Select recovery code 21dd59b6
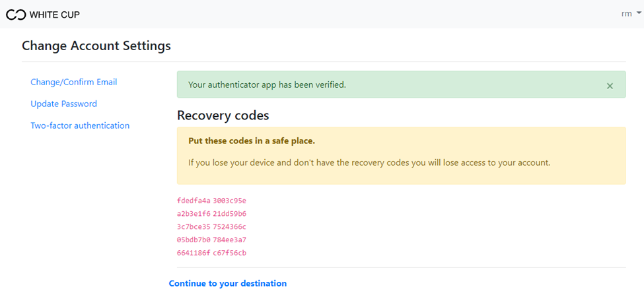 230,213
